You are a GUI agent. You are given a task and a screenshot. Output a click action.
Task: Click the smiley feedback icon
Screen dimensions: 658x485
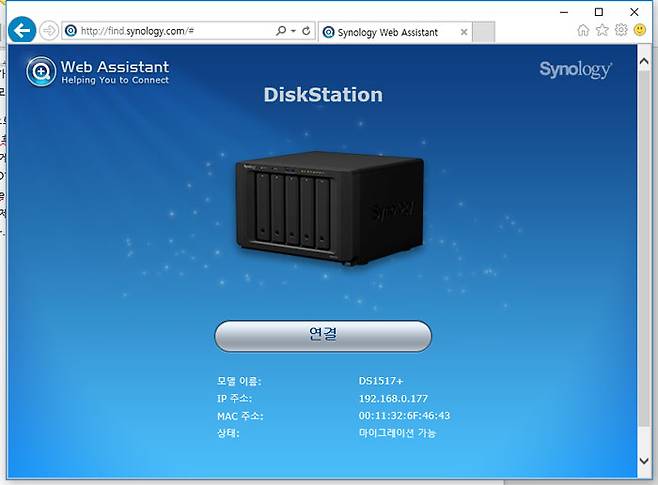pos(640,30)
